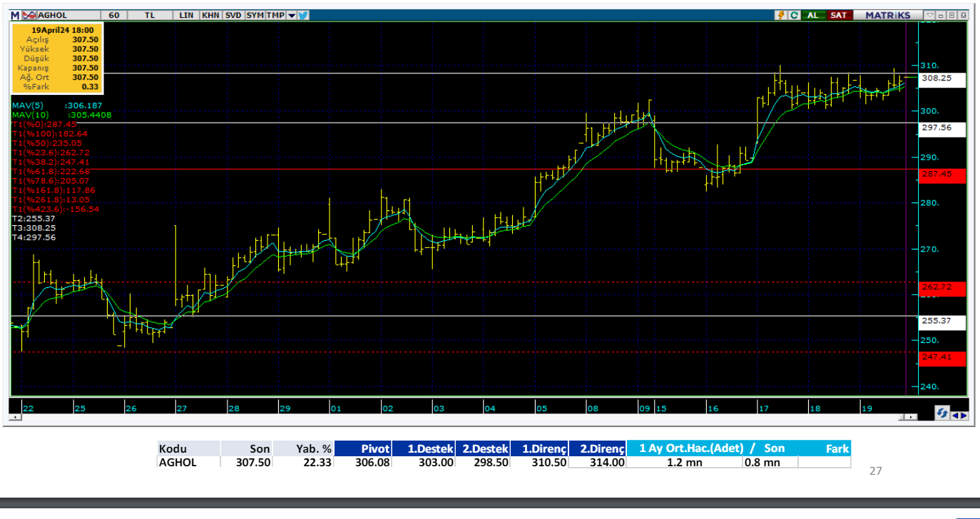
Task: Click the 310.50 resistance value cell
Action: [x=541, y=462]
